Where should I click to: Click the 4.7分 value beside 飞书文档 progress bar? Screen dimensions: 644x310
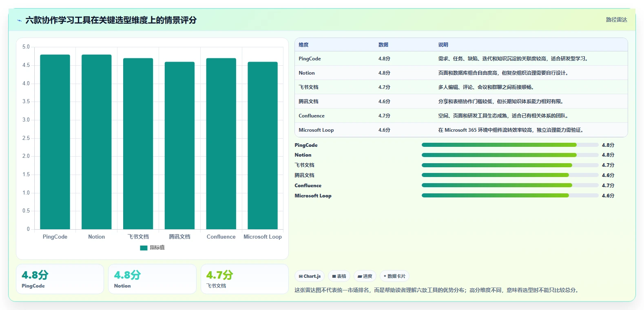(608, 165)
